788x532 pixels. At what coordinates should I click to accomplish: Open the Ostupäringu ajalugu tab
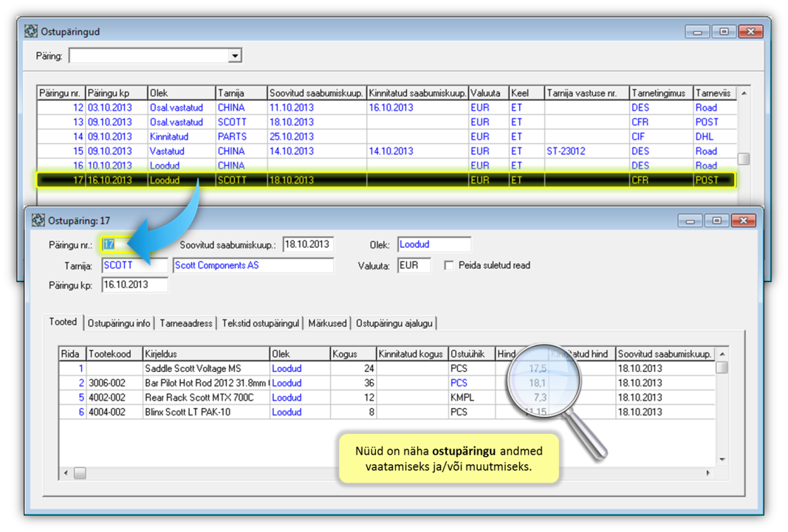coord(394,323)
